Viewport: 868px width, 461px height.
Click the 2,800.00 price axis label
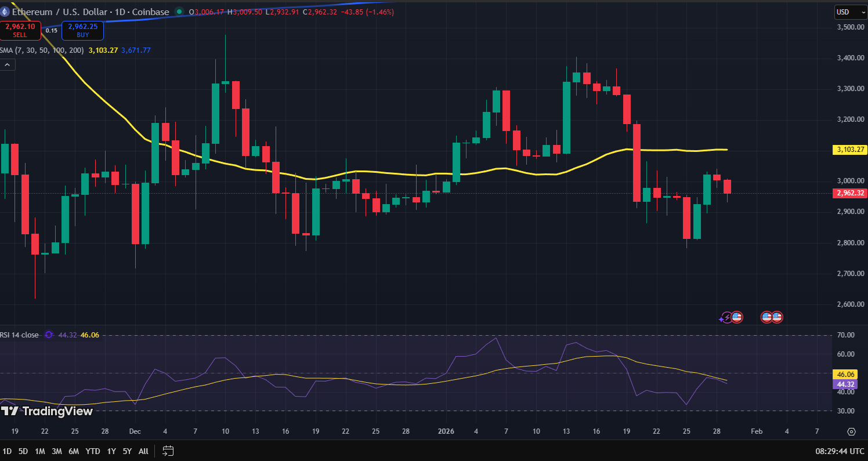[851, 242]
